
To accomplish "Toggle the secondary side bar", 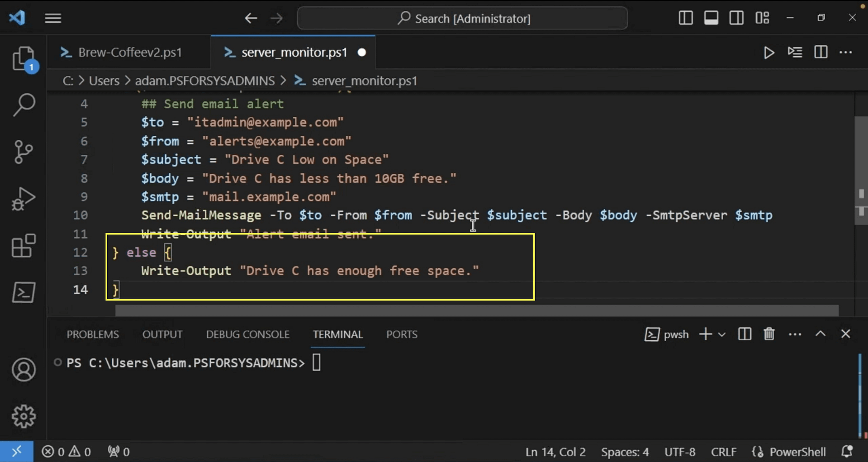I will [x=736, y=18].
